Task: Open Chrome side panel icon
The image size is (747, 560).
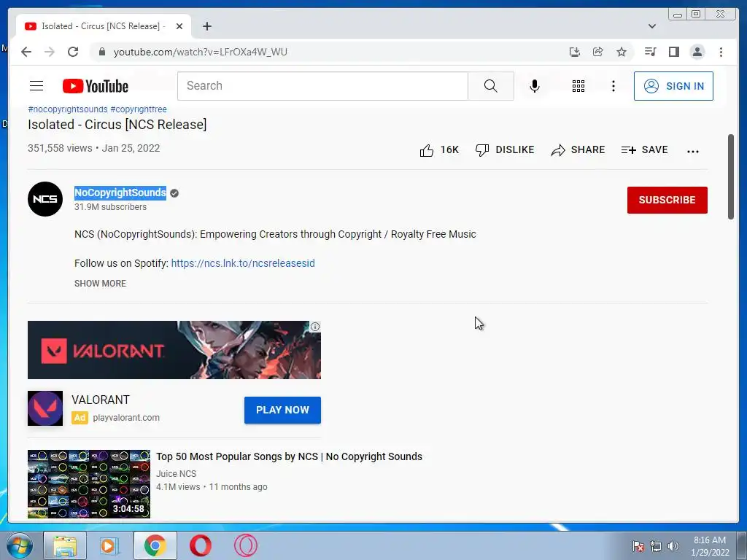Action: coord(673,52)
